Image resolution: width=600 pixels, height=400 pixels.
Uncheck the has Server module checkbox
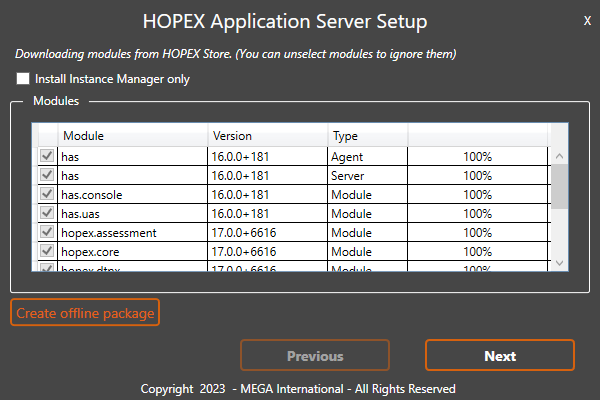(46, 175)
